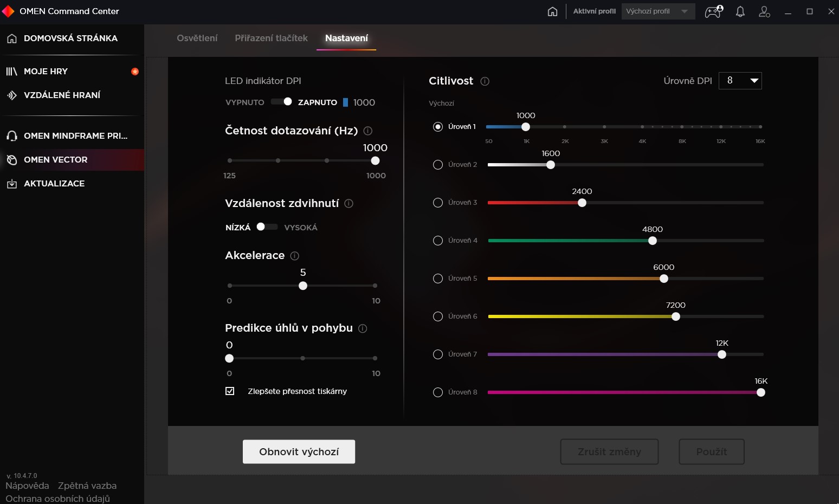Open Nápověda link
839x504 pixels.
(27, 486)
